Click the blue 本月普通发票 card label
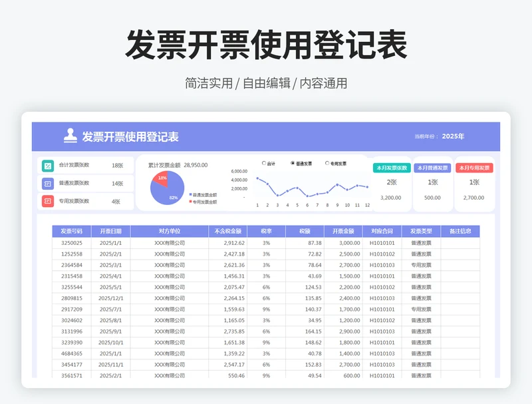Image resolution: width=532 pixels, height=404 pixels. pyautogui.click(x=433, y=168)
